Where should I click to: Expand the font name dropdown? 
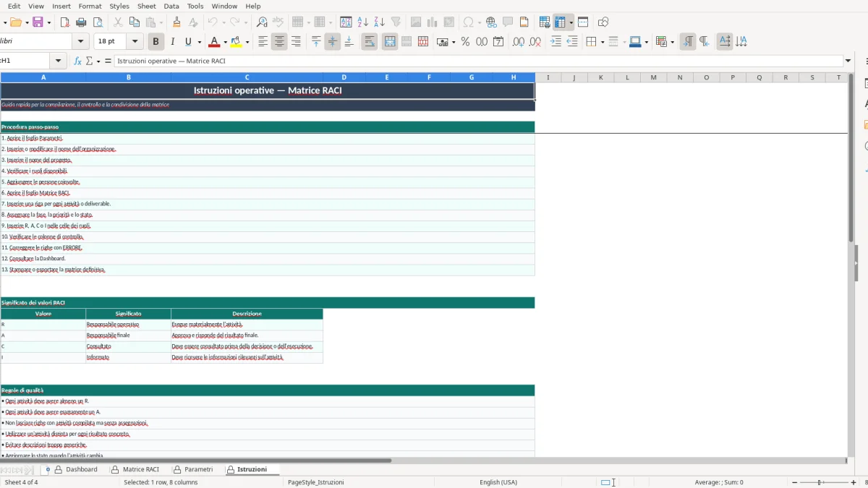pyautogui.click(x=80, y=42)
